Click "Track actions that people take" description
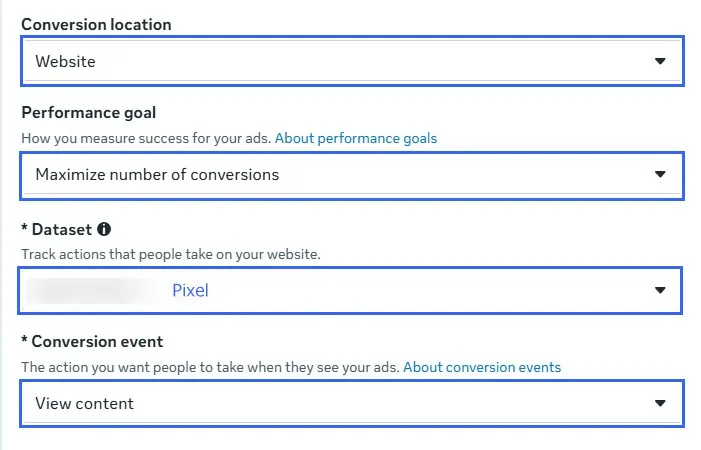This screenshot has height=450, width=701. (171, 254)
